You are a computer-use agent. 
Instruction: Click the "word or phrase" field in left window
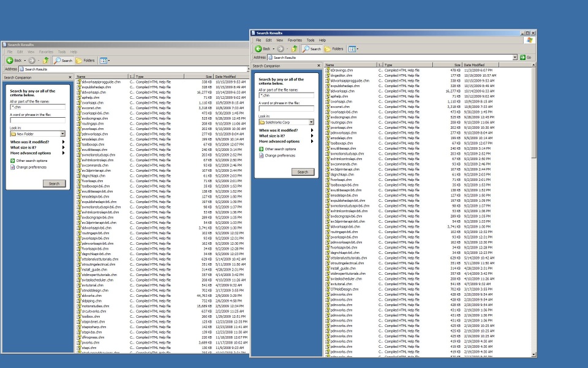tap(38, 120)
